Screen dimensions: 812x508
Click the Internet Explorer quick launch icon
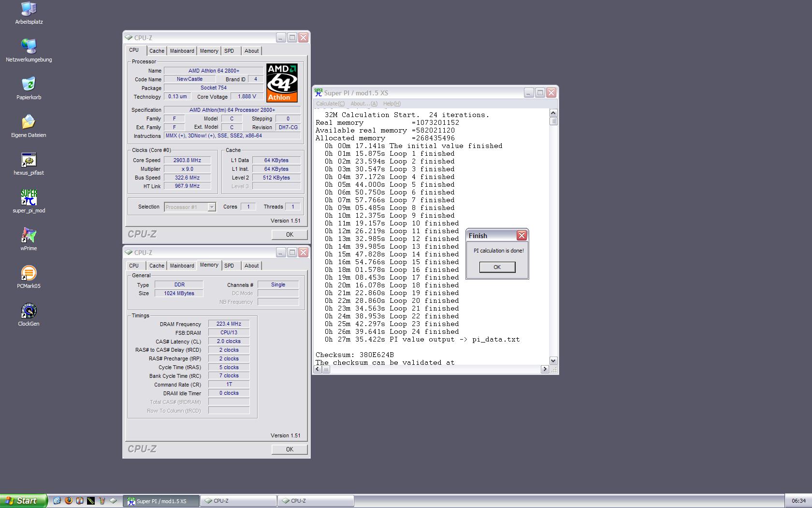(57, 501)
